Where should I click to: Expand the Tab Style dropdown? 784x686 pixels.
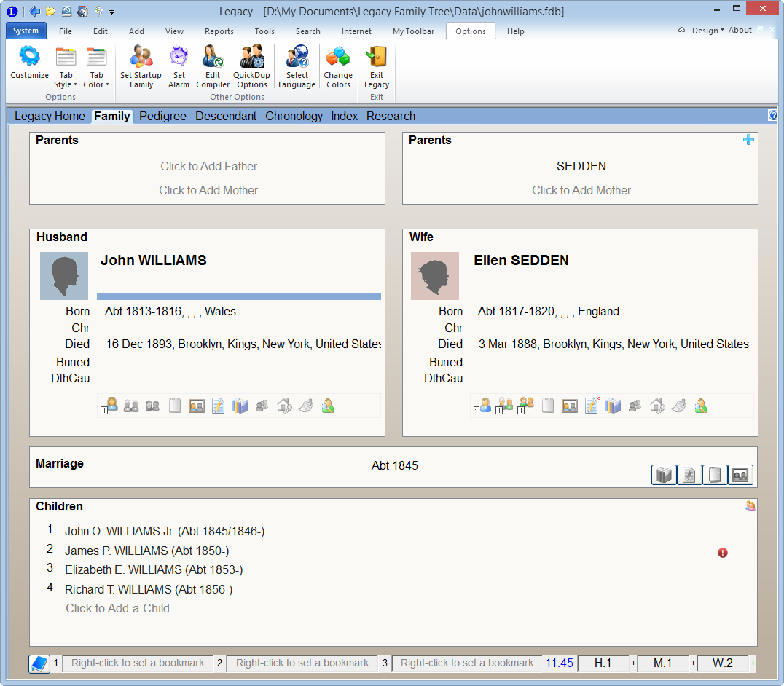click(x=66, y=80)
